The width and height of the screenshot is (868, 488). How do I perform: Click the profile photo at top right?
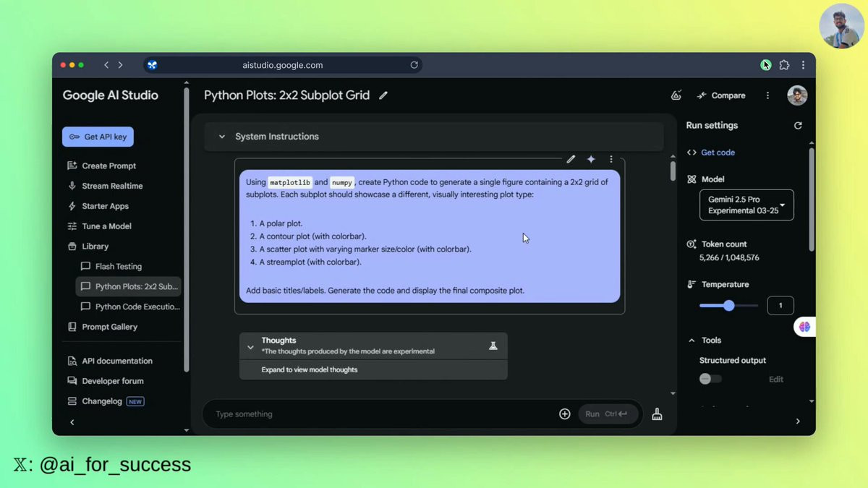[x=842, y=26]
